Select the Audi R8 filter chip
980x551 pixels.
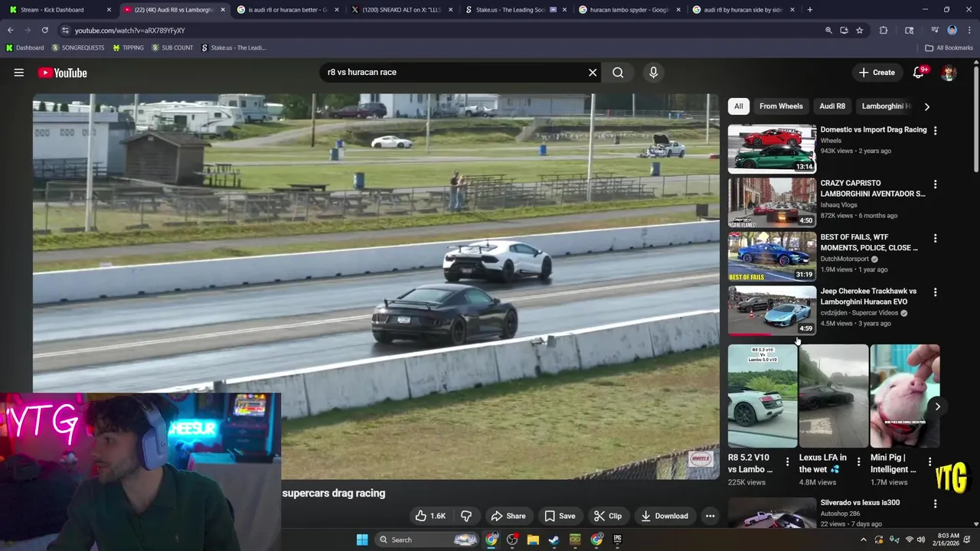[x=832, y=106]
